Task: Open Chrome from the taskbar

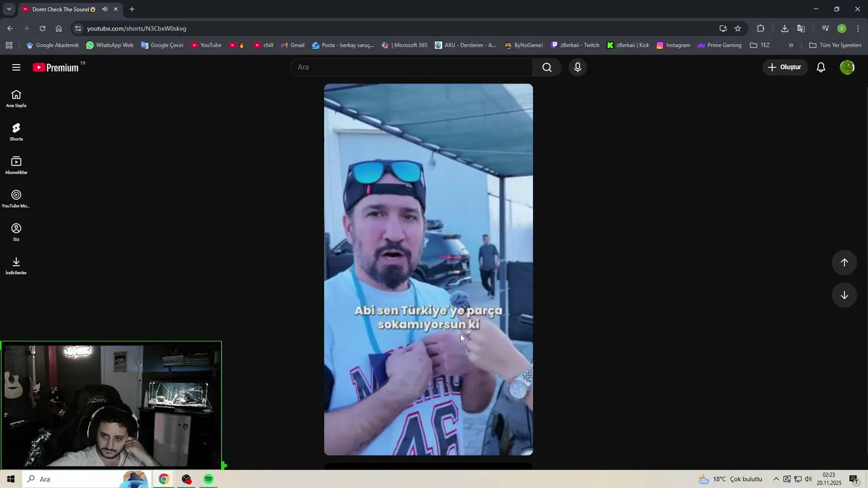Action: 164,479
